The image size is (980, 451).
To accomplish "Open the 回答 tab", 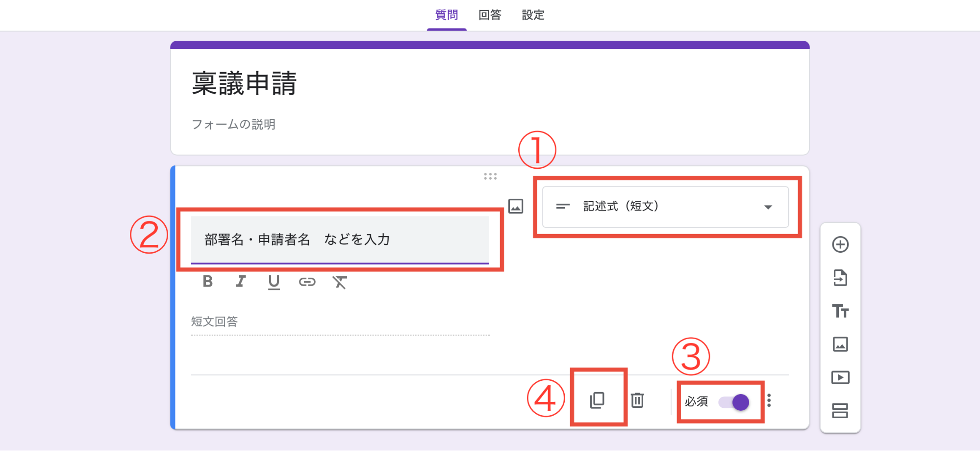I will click(490, 15).
